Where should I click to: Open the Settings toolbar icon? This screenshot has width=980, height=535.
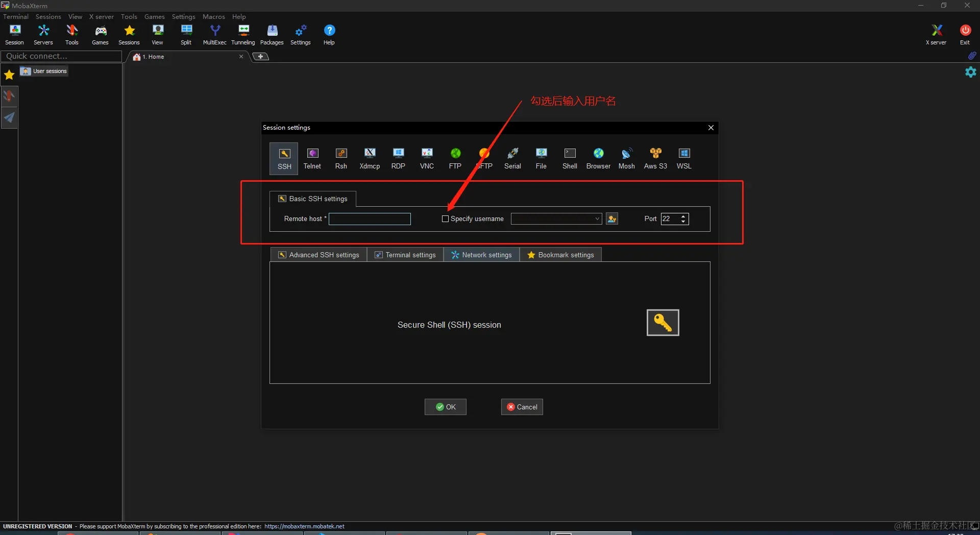coord(301,35)
